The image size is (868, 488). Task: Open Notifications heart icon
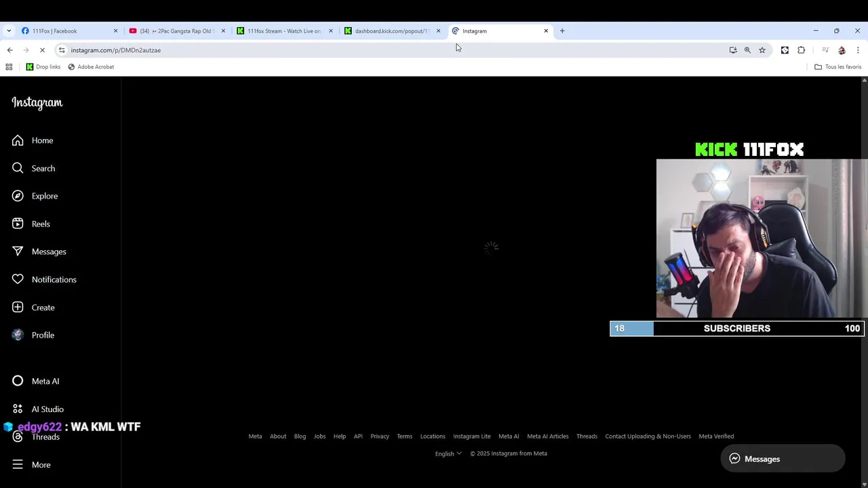18,279
